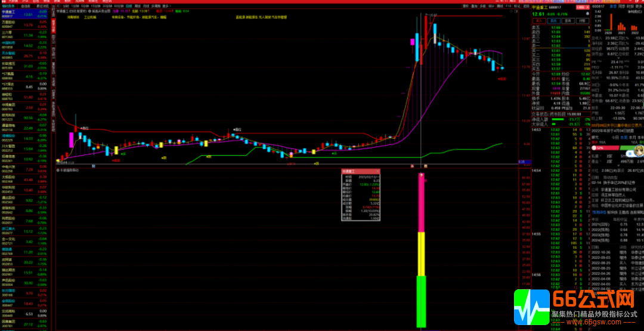Click the 买一 12.61 order row
Screen dimensions: 644x331
point(561,50)
